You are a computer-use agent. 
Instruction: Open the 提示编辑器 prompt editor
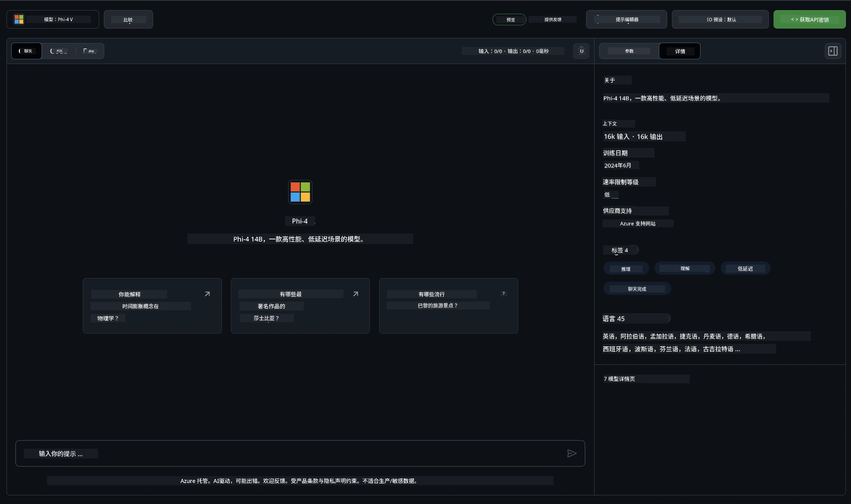626,20
